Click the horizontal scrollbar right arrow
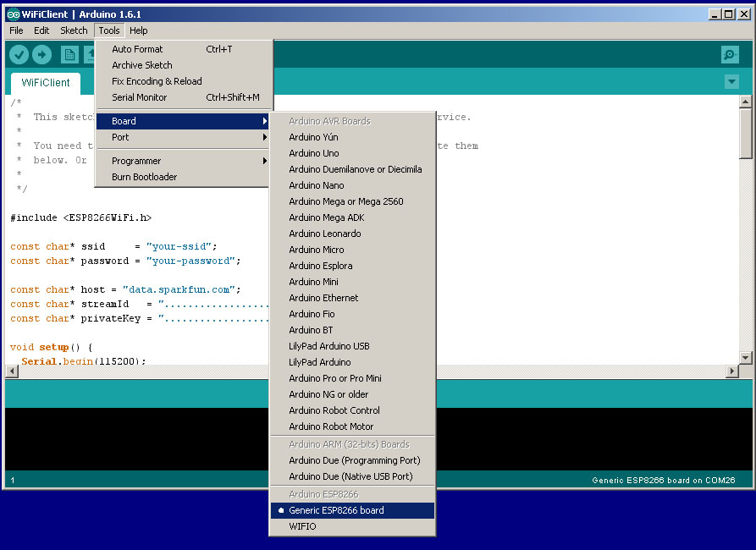The image size is (756, 550). [x=732, y=371]
